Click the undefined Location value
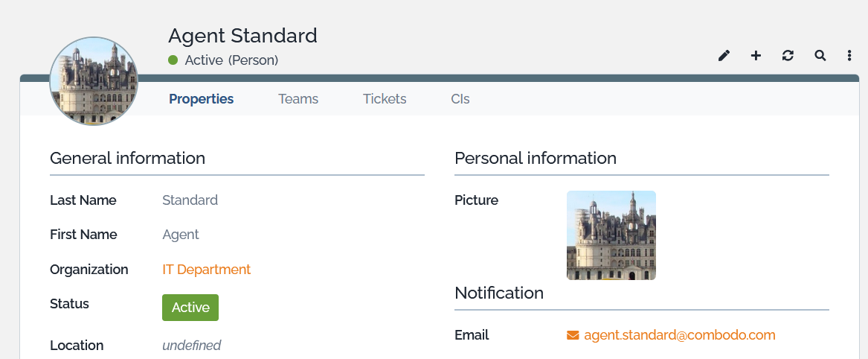Screen dimensions: 868x359 tap(192, 346)
